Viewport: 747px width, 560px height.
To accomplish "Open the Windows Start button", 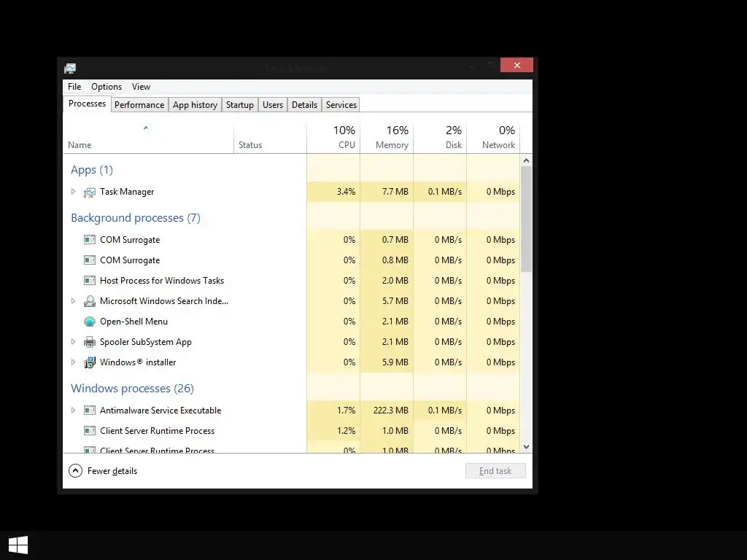I will [18, 545].
